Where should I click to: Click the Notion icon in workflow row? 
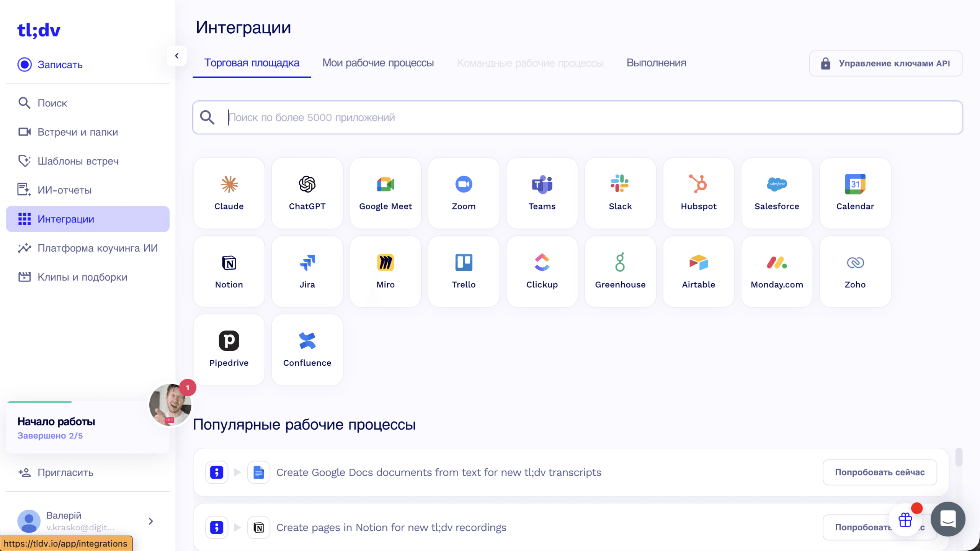pyautogui.click(x=258, y=528)
